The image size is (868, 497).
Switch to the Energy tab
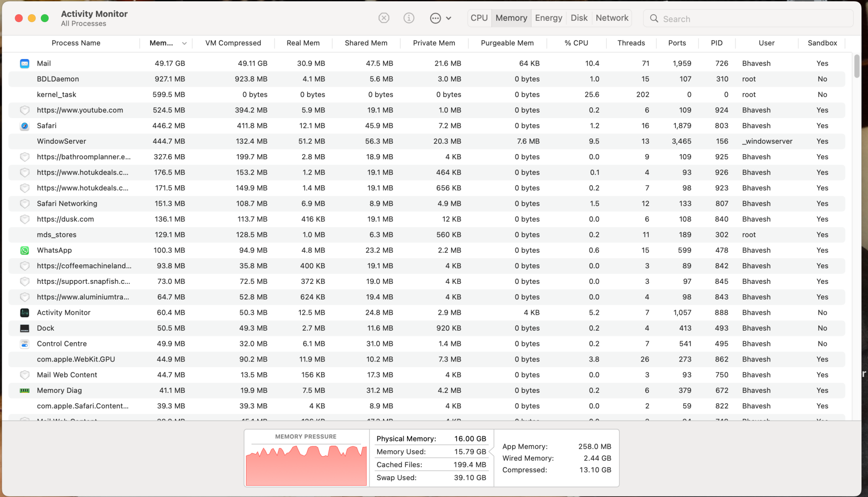549,18
